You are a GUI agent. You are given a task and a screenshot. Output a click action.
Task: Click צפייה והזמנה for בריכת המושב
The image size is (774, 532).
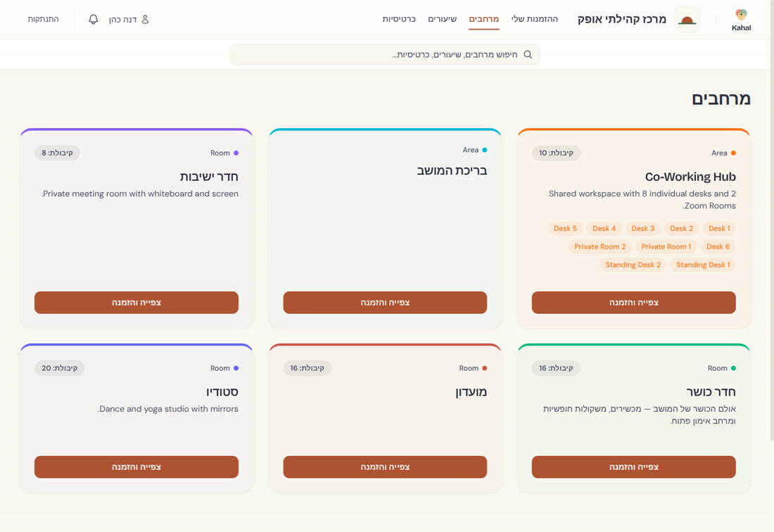385,303
